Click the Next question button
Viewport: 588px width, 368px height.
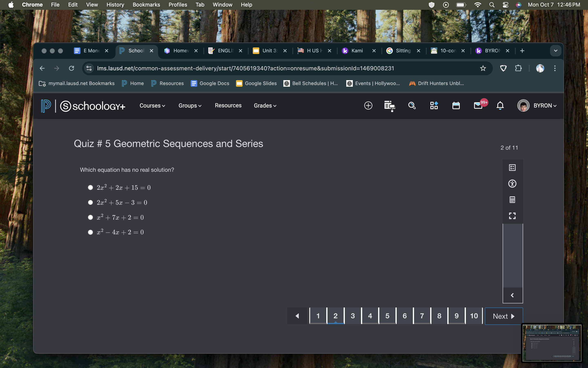[504, 316]
